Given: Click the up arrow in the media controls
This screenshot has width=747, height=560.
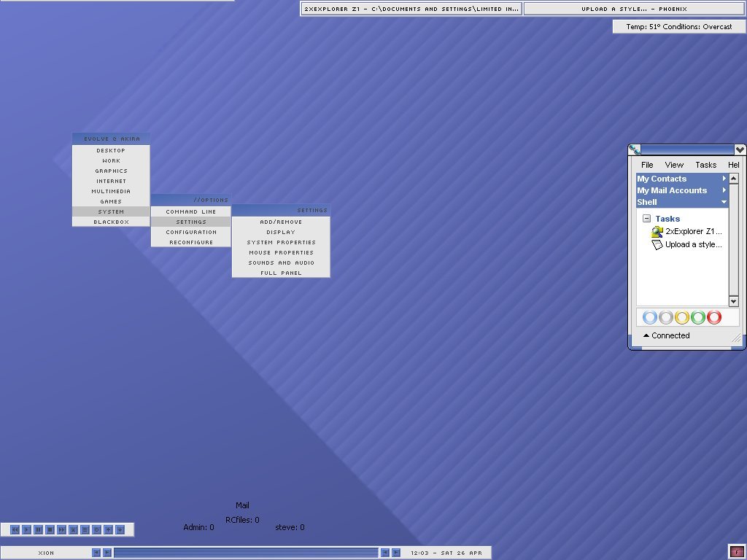Looking at the screenshot, I should 108,529.
